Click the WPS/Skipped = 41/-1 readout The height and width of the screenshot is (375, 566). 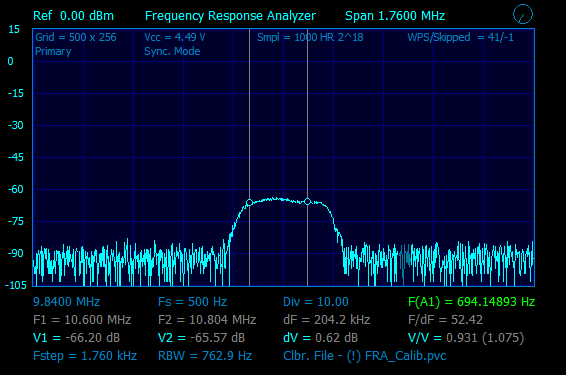[x=461, y=37]
